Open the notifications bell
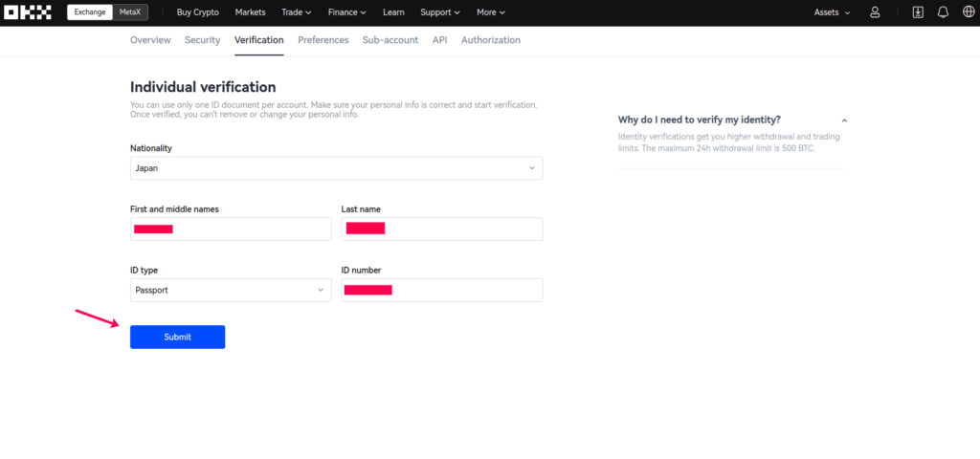Image resolution: width=980 pixels, height=459 pixels. (943, 12)
